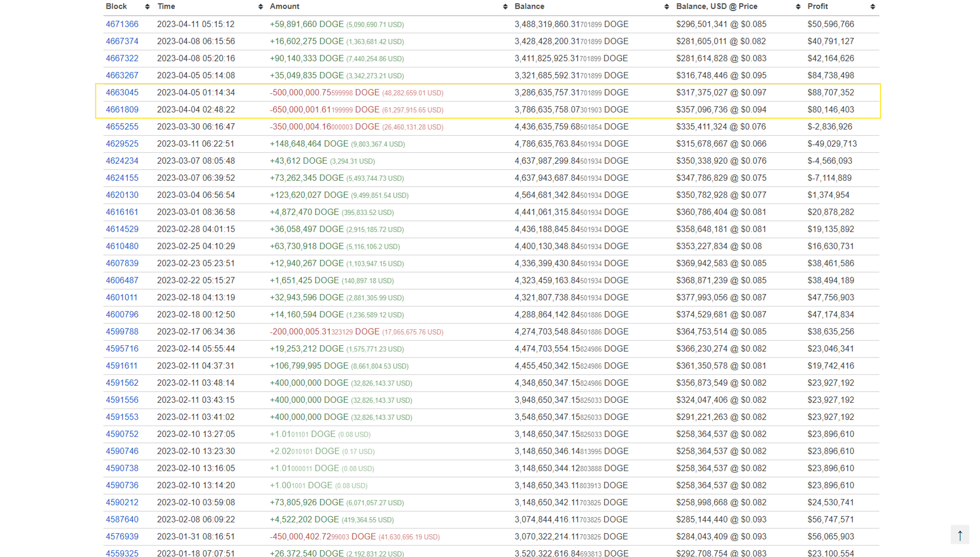Sort table by Amount column arrows
This screenshot has width=980, height=557.
click(505, 7)
